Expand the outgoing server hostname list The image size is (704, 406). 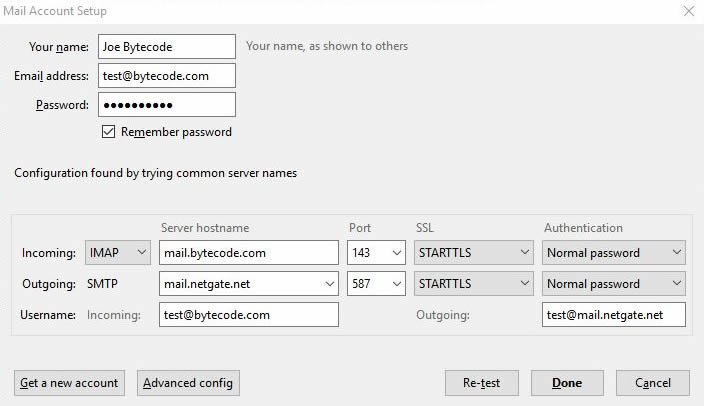click(x=330, y=284)
